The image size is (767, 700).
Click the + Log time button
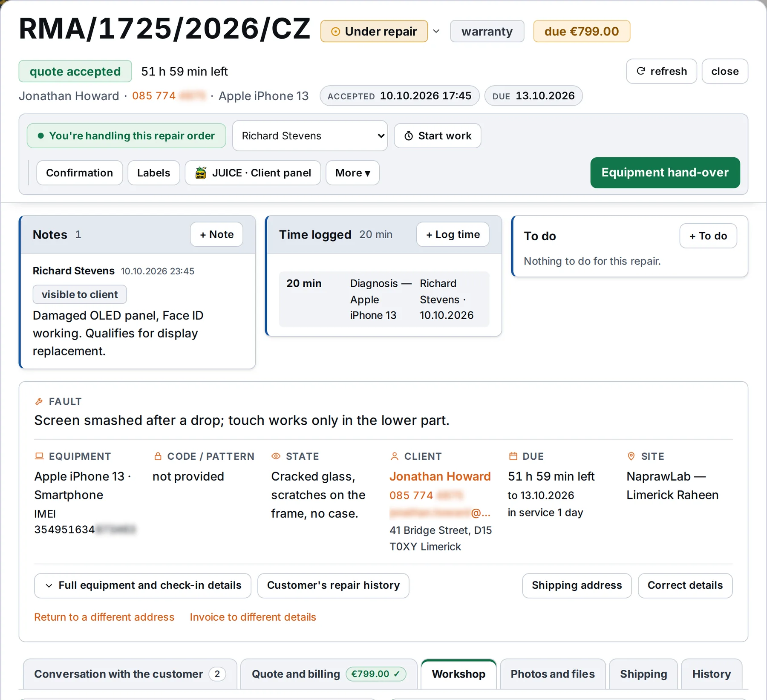pos(453,234)
